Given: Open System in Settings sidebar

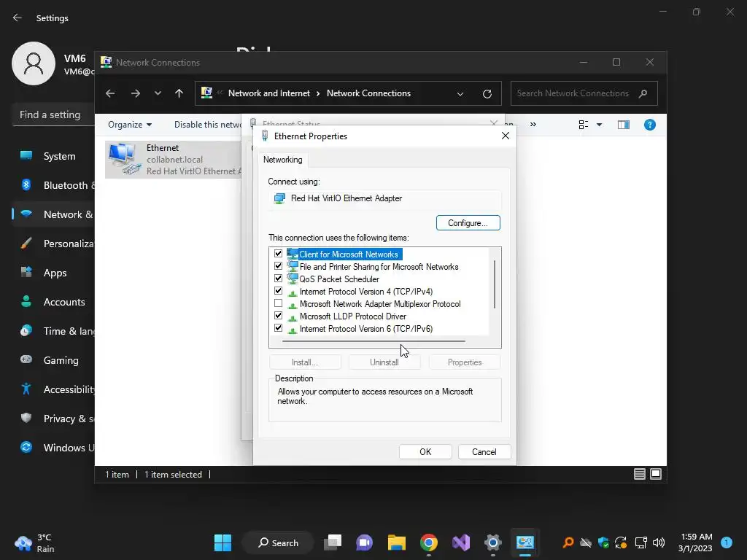Looking at the screenshot, I should pos(54,156).
